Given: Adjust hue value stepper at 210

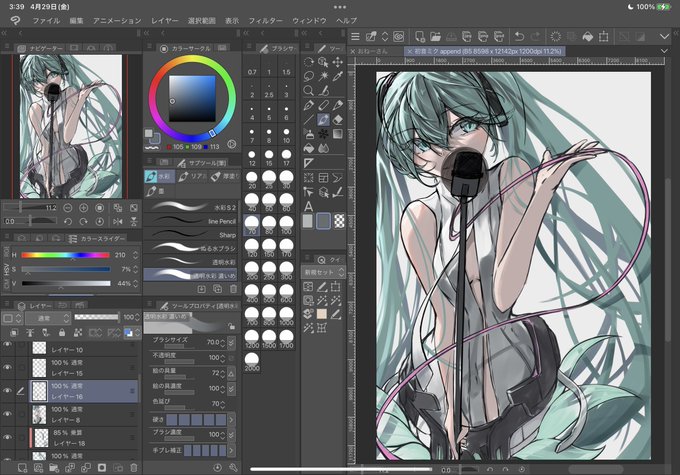Looking at the screenshot, I should click(135, 255).
